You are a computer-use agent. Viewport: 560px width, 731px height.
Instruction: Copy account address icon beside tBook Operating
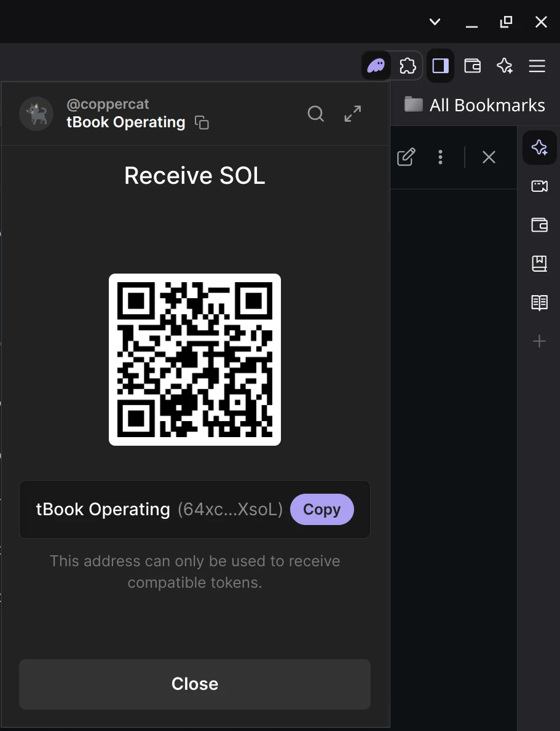[202, 122]
